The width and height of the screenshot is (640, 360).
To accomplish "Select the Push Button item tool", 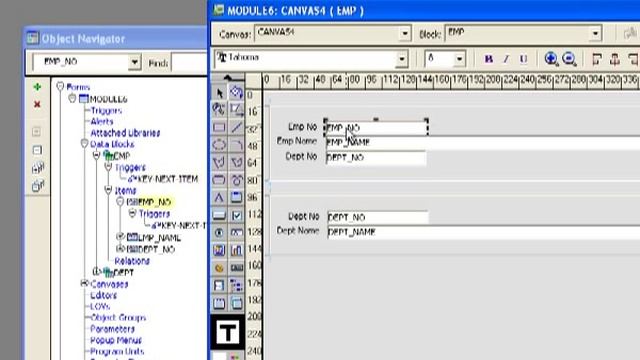I will [x=219, y=215].
